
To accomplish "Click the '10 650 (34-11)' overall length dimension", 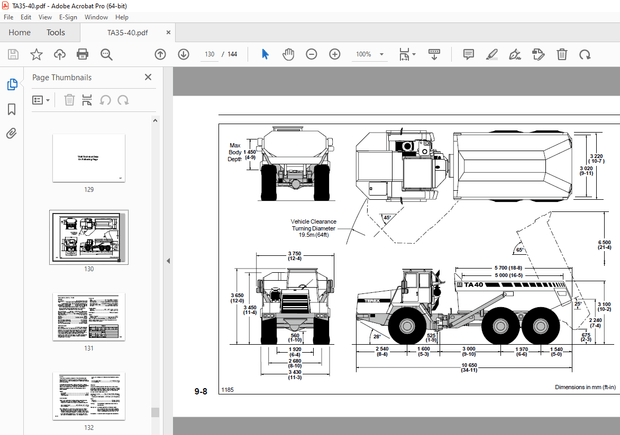I will click(469, 368).
